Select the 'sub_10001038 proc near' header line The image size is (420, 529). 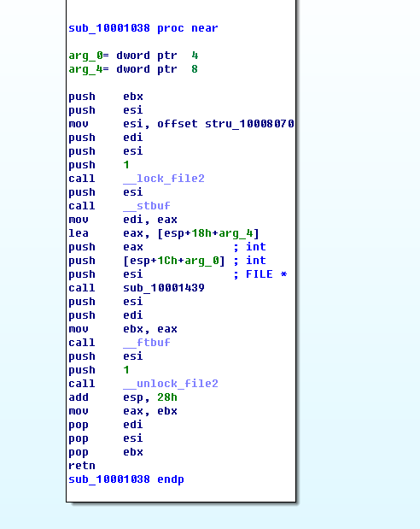click(x=143, y=28)
